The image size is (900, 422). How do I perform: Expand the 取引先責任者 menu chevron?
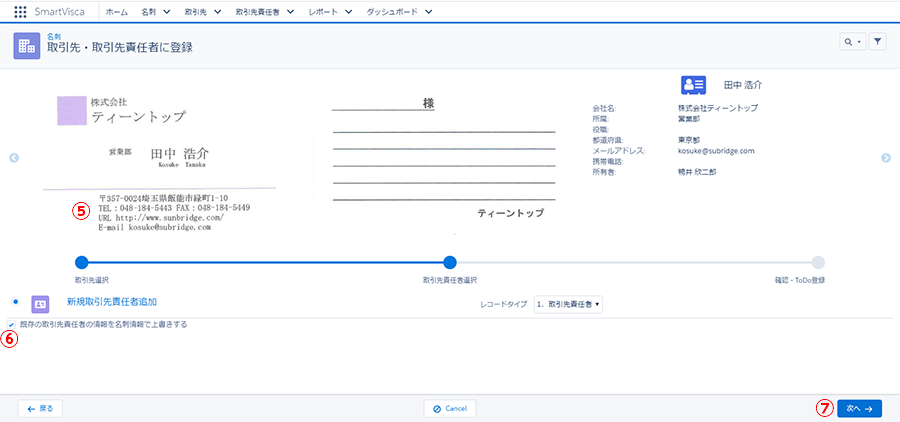click(290, 12)
